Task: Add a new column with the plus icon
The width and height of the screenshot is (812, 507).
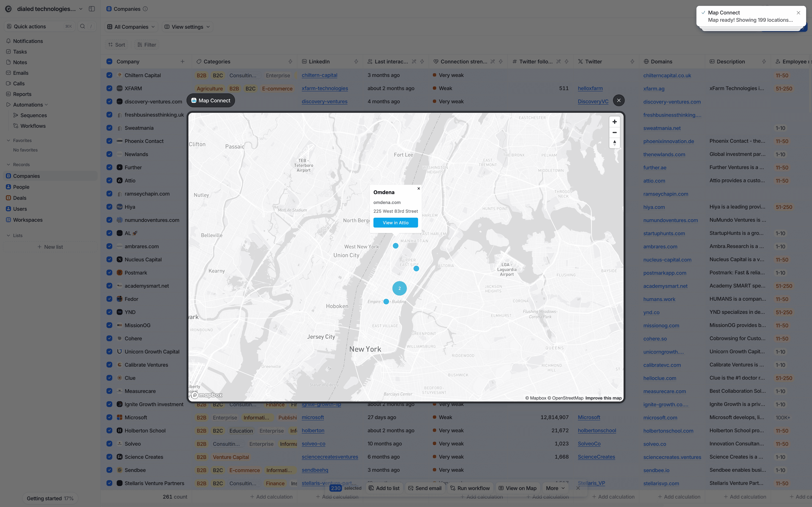Action: coord(182,61)
